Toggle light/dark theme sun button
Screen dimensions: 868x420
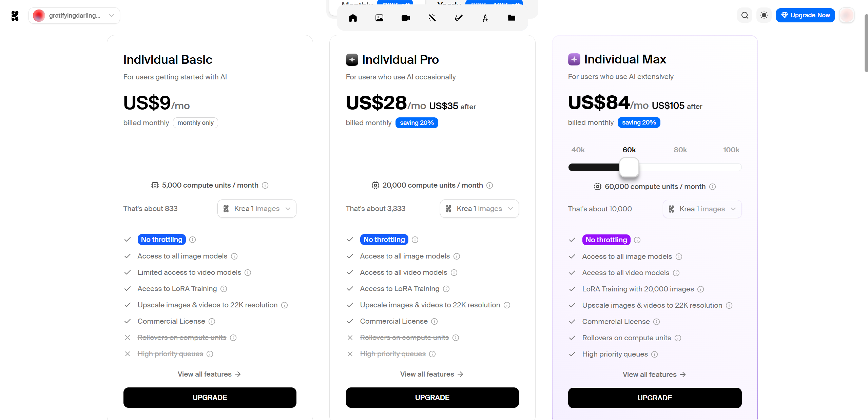tap(764, 15)
